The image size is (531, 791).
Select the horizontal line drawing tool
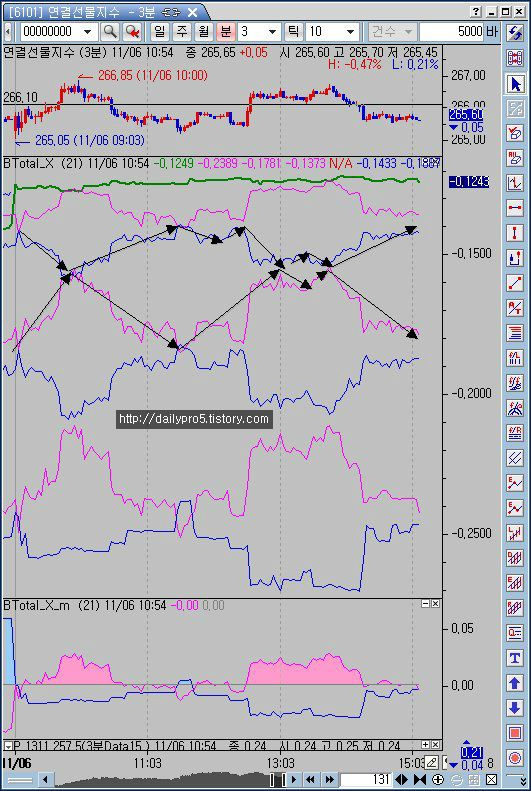point(515,208)
